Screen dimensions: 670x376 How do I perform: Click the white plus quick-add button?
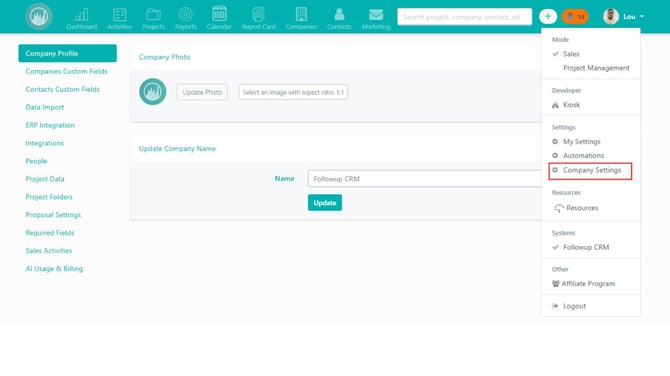pos(548,17)
